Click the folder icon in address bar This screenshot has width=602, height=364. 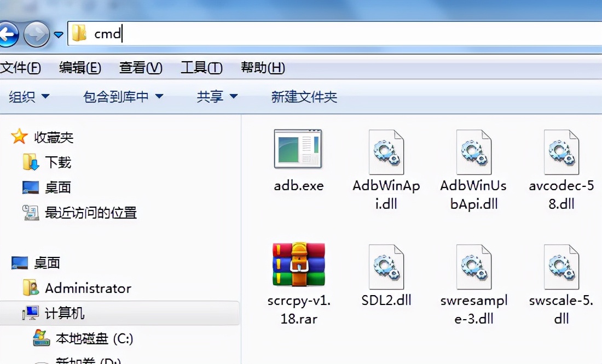click(x=79, y=33)
